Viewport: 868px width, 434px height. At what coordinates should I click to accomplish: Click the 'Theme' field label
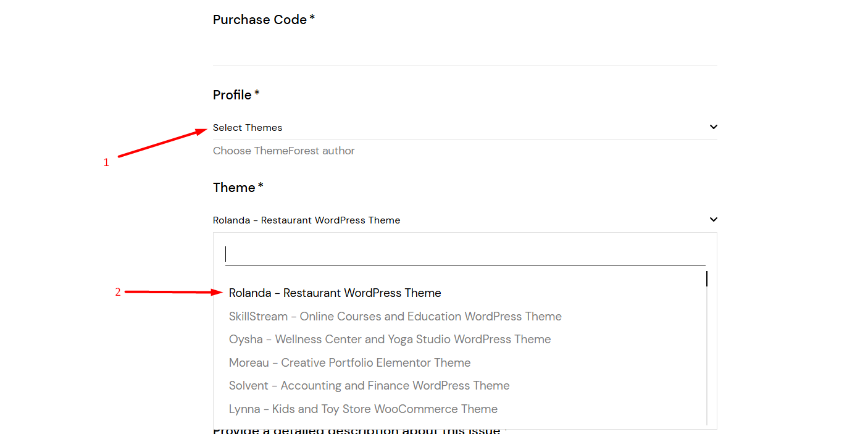pyautogui.click(x=238, y=188)
